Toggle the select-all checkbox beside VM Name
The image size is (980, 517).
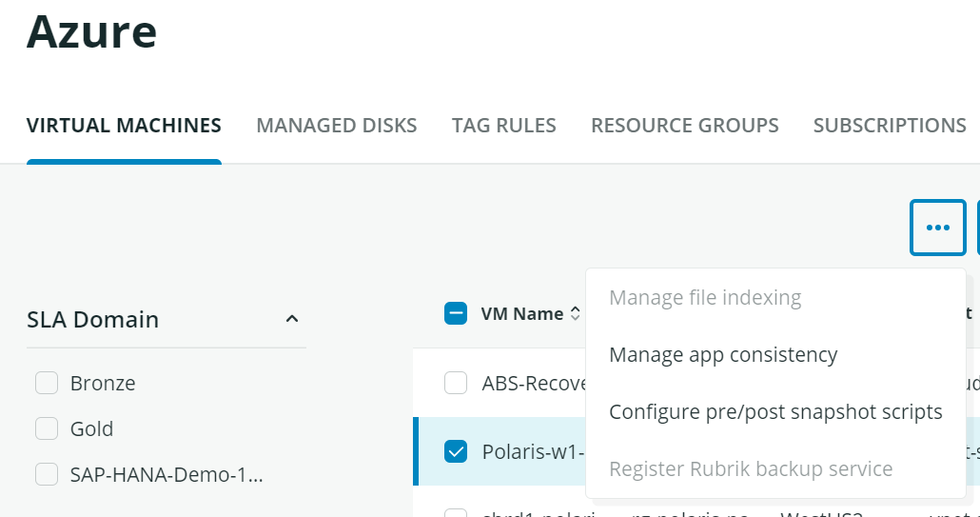coord(456,313)
